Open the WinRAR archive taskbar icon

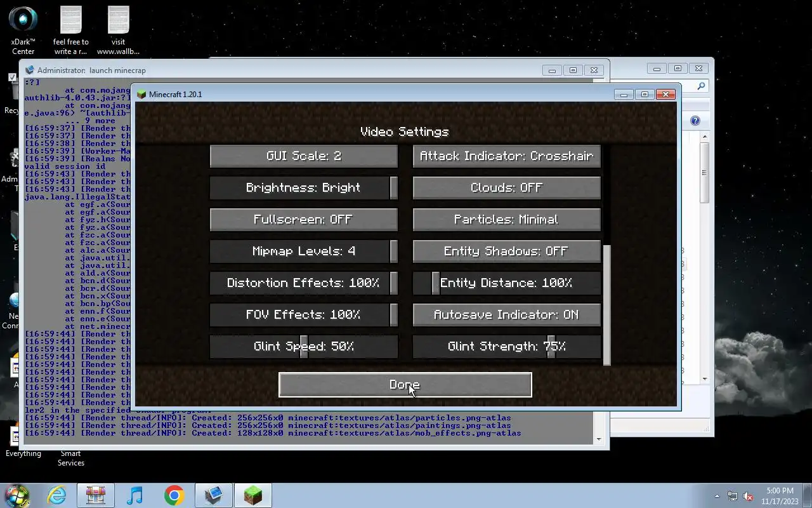tap(96, 495)
